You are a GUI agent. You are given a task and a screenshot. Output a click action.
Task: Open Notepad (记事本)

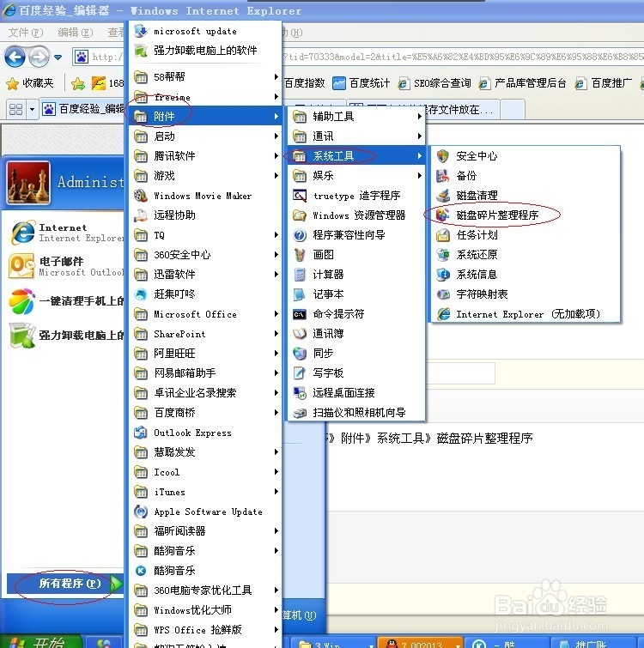[356, 294]
